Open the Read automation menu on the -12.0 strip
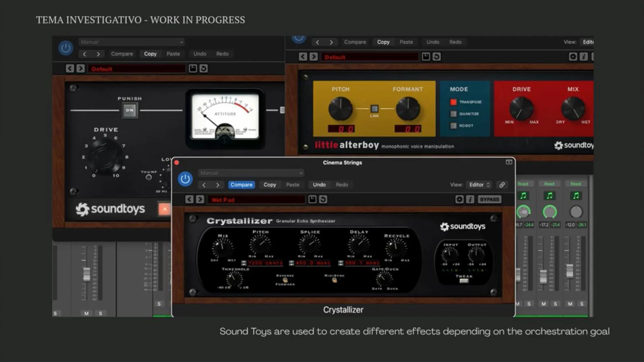The height and width of the screenshot is (362, 644). 576,184
